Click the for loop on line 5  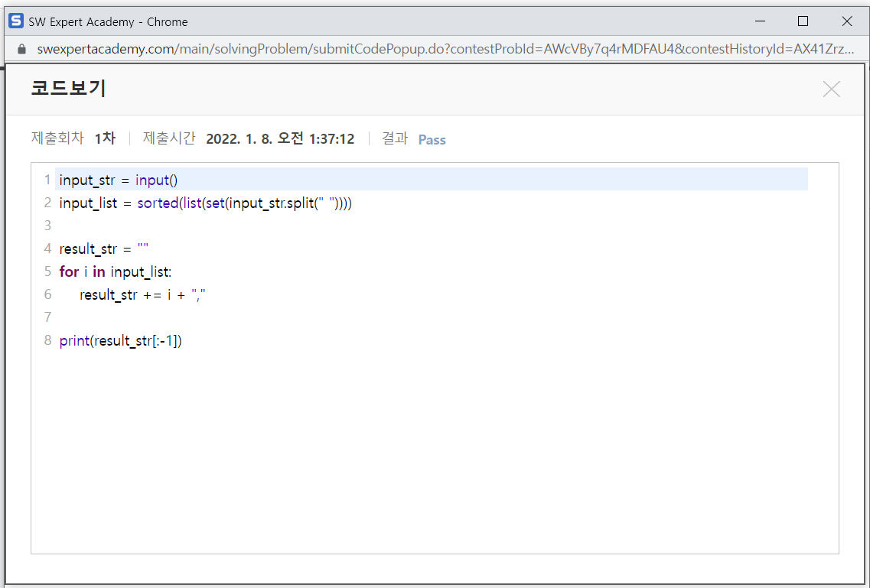[116, 272]
